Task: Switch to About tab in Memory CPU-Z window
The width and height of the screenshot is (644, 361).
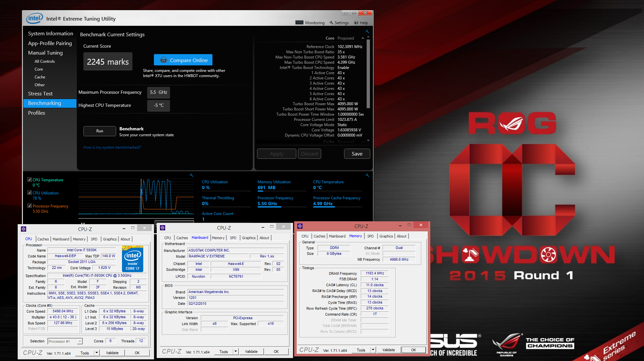Action: 402,236
